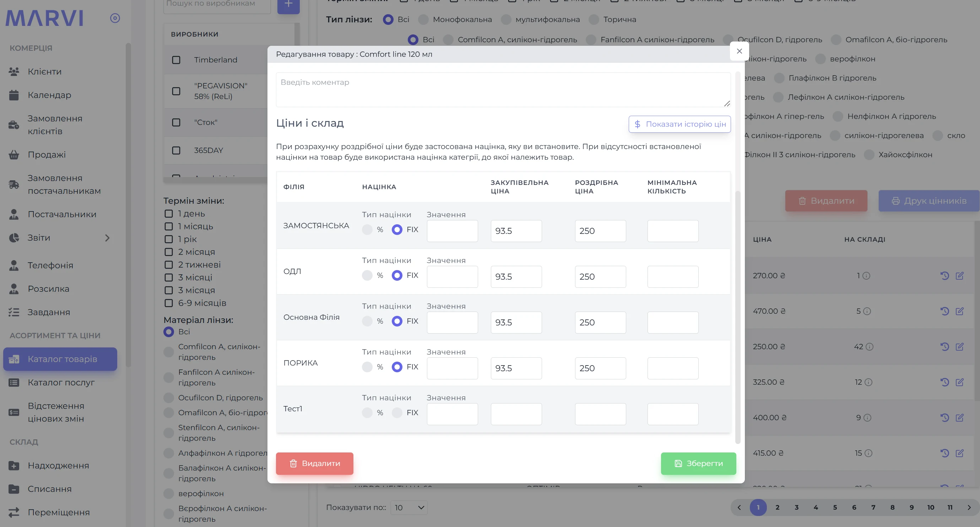
Task: Open Календар via its calendar icon
Action: 14,95
